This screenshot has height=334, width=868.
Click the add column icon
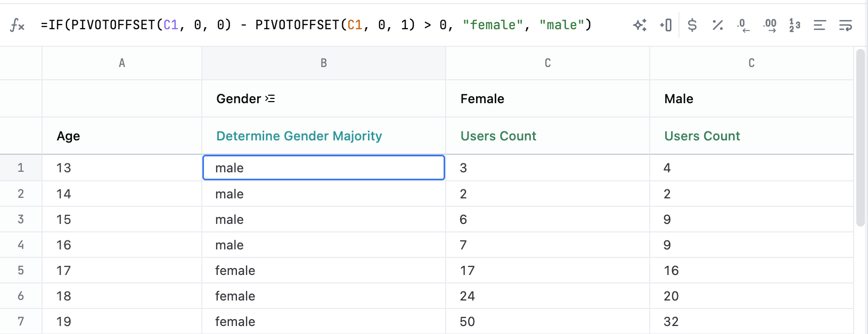click(x=666, y=25)
